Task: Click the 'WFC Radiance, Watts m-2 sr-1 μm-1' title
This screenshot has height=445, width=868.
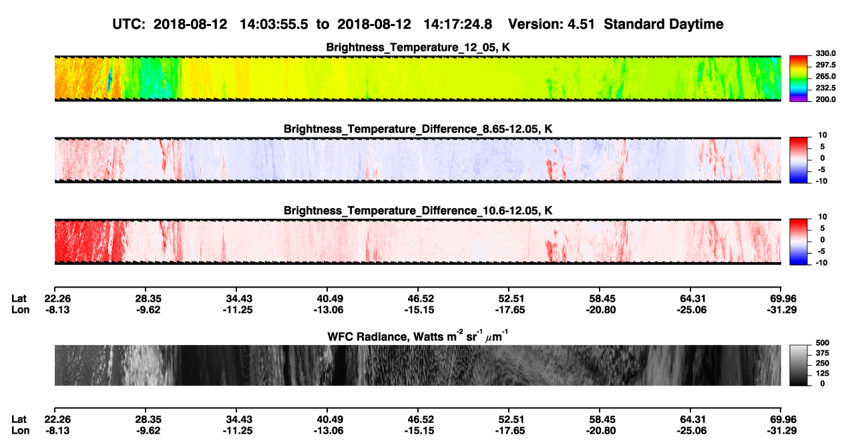Action: [x=418, y=336]
